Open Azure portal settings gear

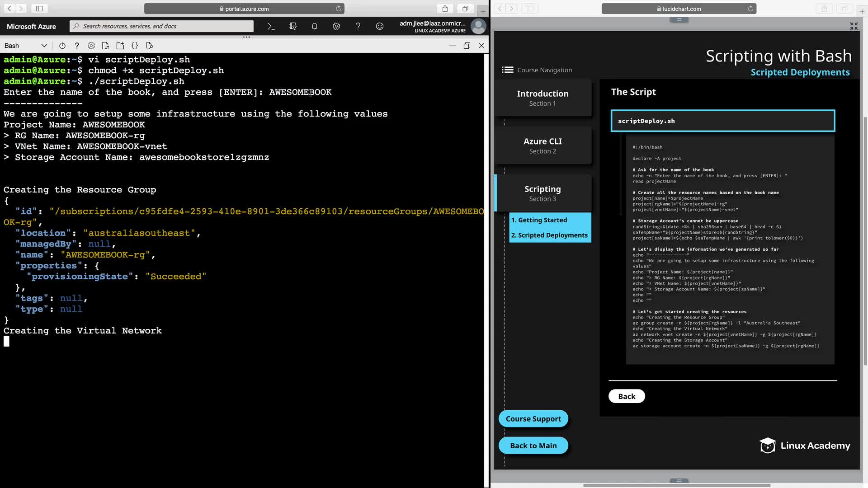click(x=336, y=26)
